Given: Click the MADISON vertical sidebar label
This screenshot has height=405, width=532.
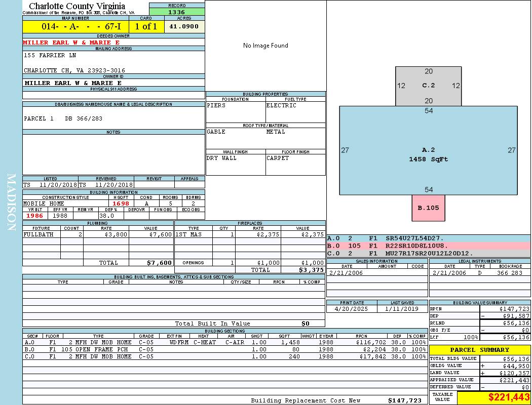Looking at the screenshot, I should click(x=11, y=202).
